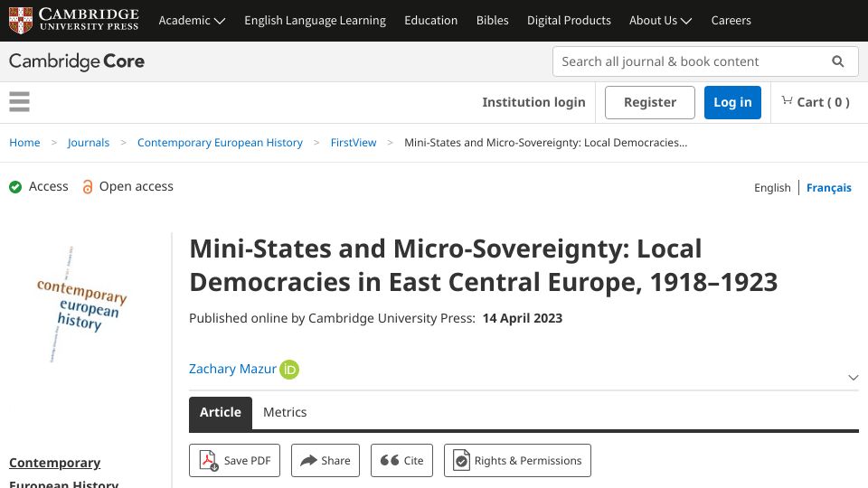Open the Bibles menu item
The height and width of the screenshot is (488, 868).
tap(492, 21)
